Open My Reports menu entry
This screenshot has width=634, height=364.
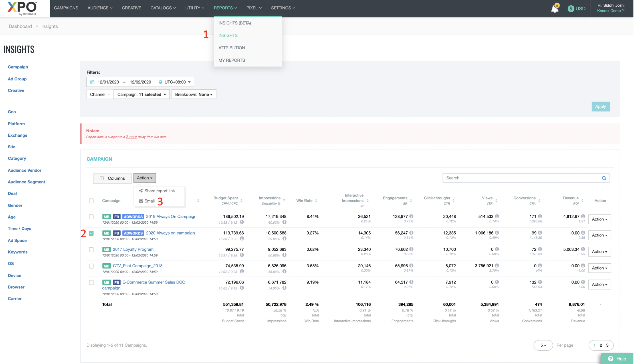click(231, 60)
